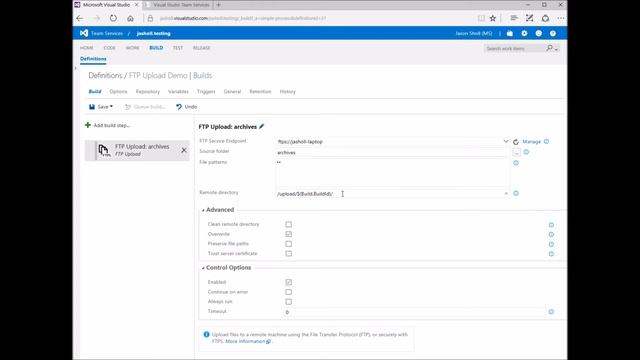Open the Make a Web Note icon
The image size is (640, 360).
(529, 18)
